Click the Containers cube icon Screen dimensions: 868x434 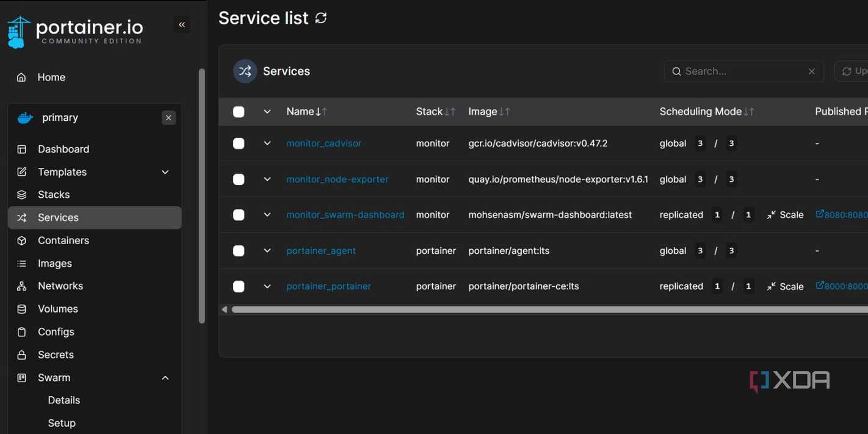click(22, 241)
